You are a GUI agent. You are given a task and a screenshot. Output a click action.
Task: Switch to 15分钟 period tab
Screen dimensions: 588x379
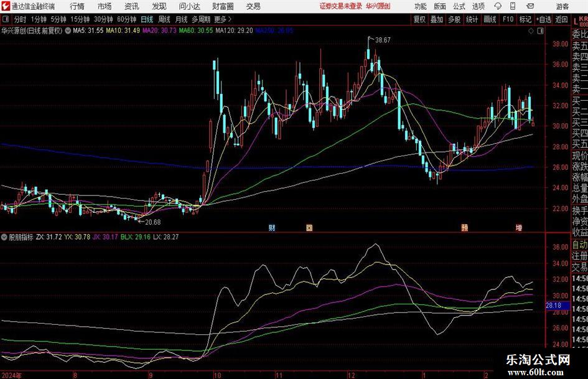[80, 19]
